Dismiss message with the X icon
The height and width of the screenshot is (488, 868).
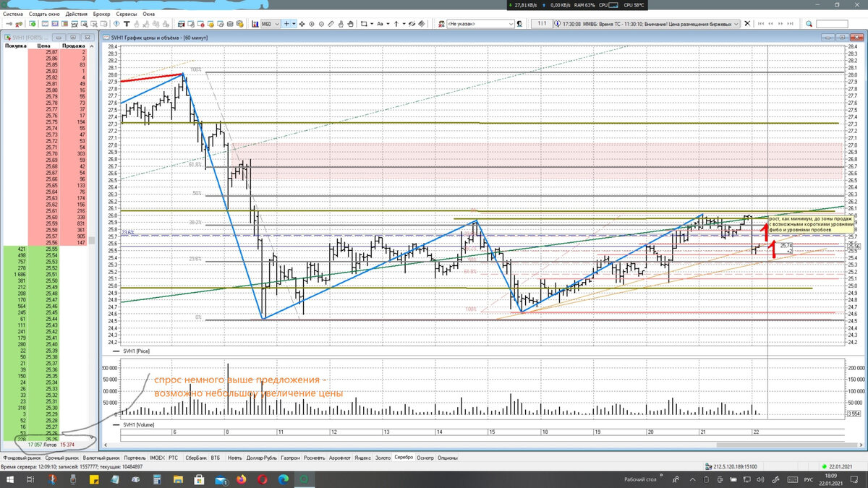(x=747, y=23)
